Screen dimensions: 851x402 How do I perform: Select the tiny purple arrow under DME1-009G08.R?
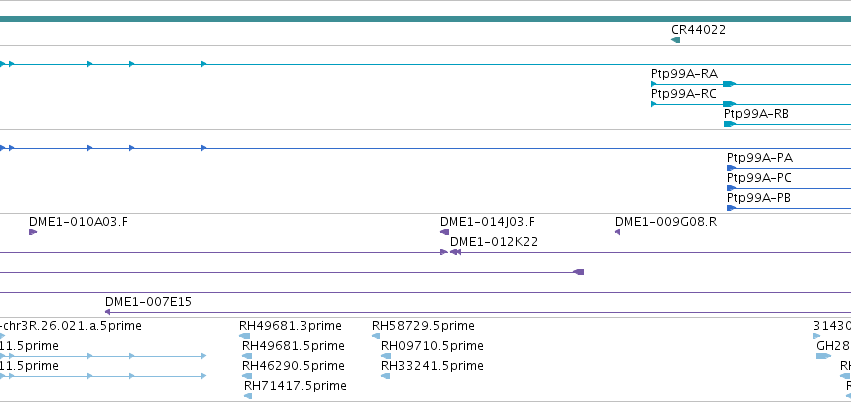tap(618, 232)
